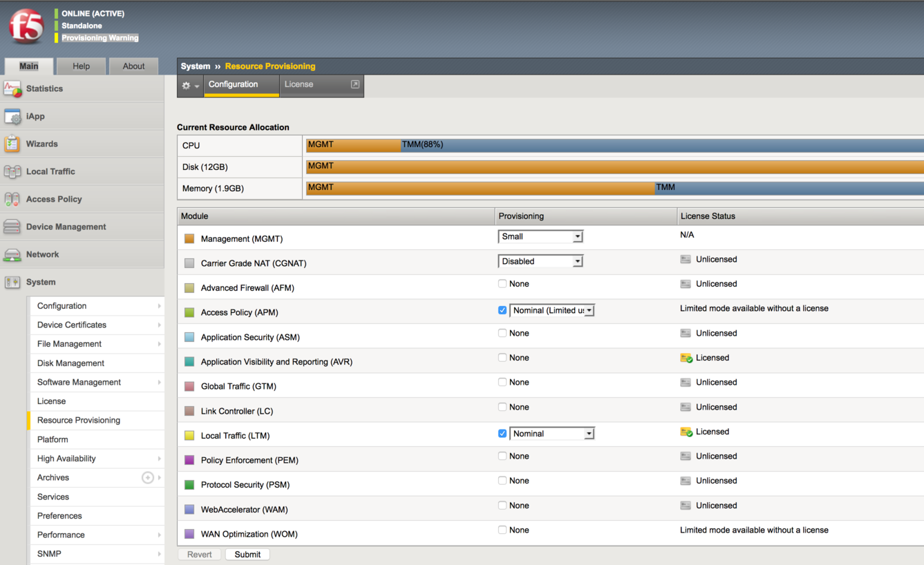The width and height of the screenshot is (924, 565).
Task: Click the Link Controller Unlicensed icon
Action: [x=686, y=407]
